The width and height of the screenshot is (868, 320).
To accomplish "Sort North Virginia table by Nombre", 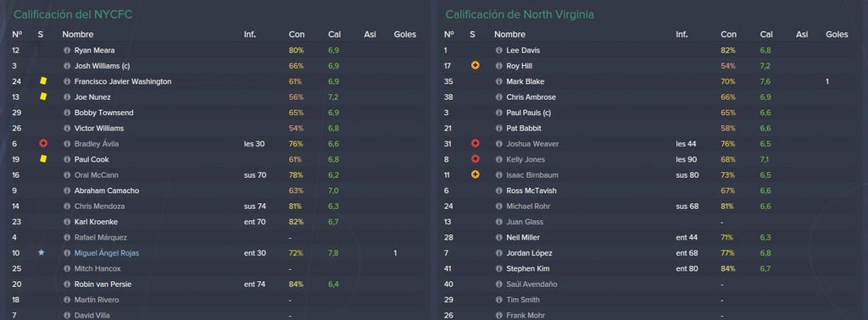I will point(509,34).
